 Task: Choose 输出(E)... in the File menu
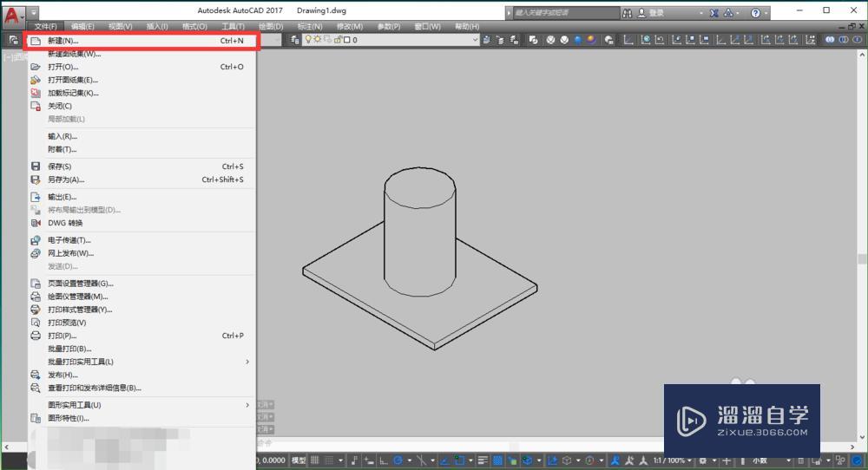142,197
